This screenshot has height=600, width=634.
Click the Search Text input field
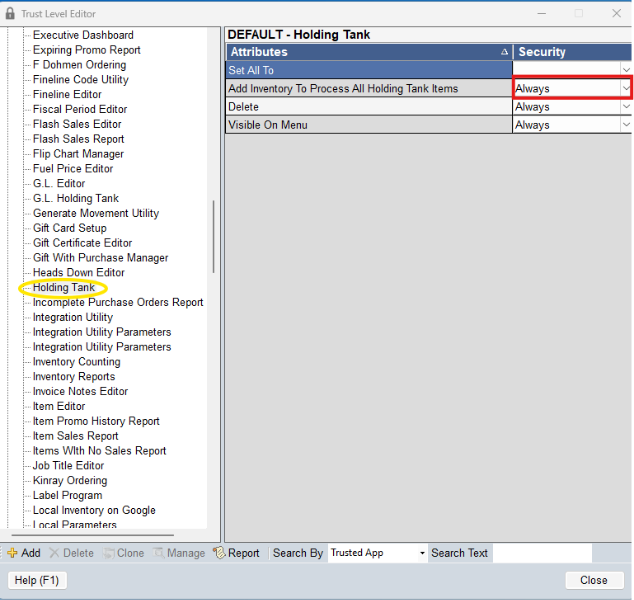(541, 553)
